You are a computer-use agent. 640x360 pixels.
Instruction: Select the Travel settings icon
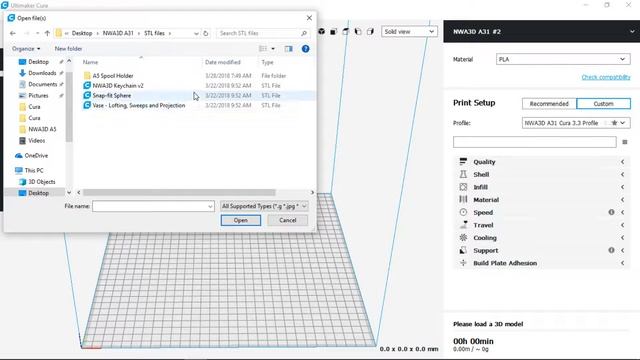tap(463, 225)
